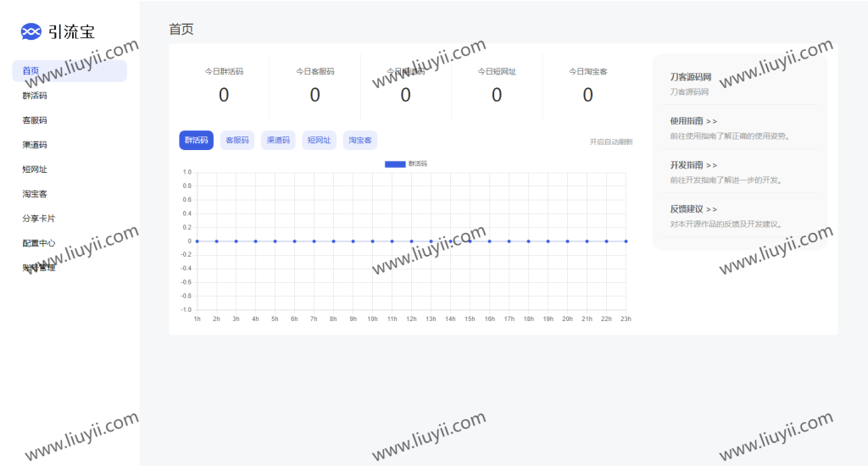868x466 pixels.
Task: Click the 引流宝 brand name text
Action: click(x=71, y=32)
